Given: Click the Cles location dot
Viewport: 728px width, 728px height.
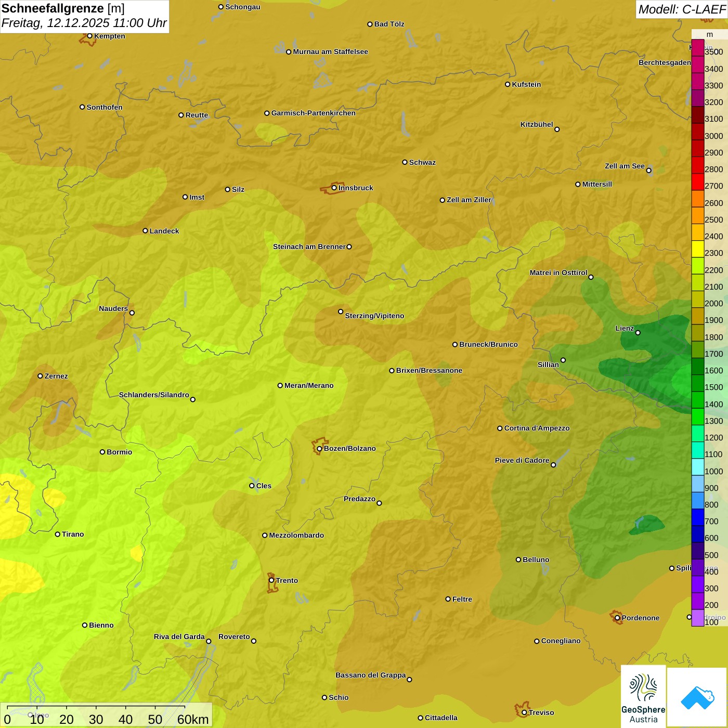Looking at the screenshot, I should tap(252, 486).
